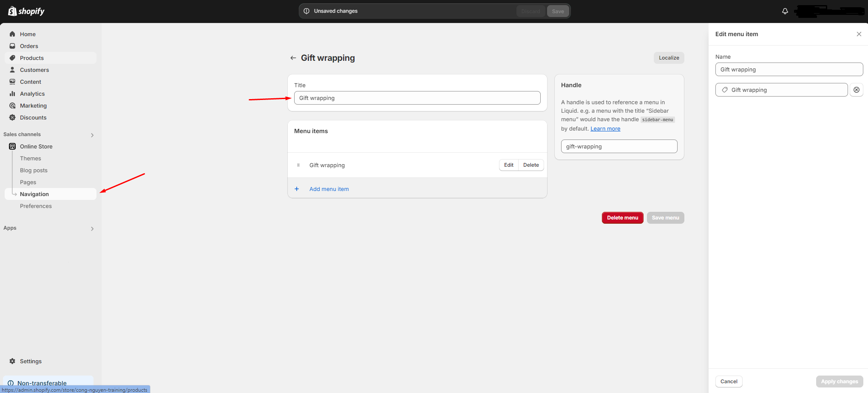This screenshot has height=393, width=868.
Task: Focus the gift-wrapping handle input field
Action: 619,146
